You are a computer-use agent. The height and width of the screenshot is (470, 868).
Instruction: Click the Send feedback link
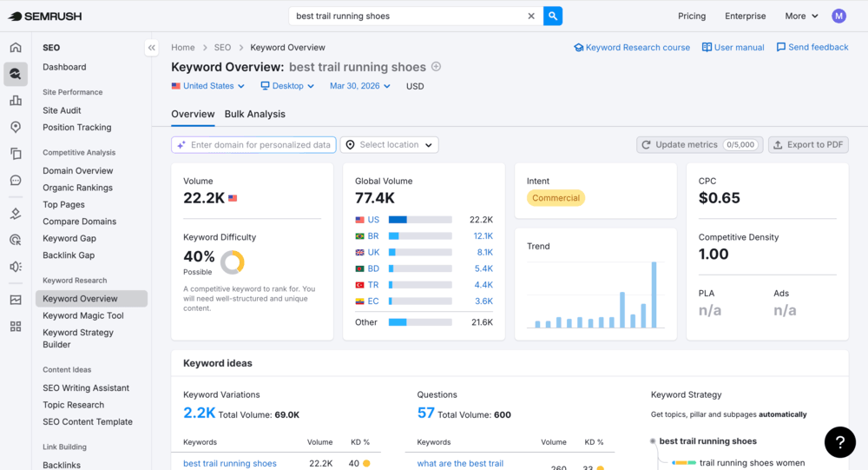(x=812, y=47)
